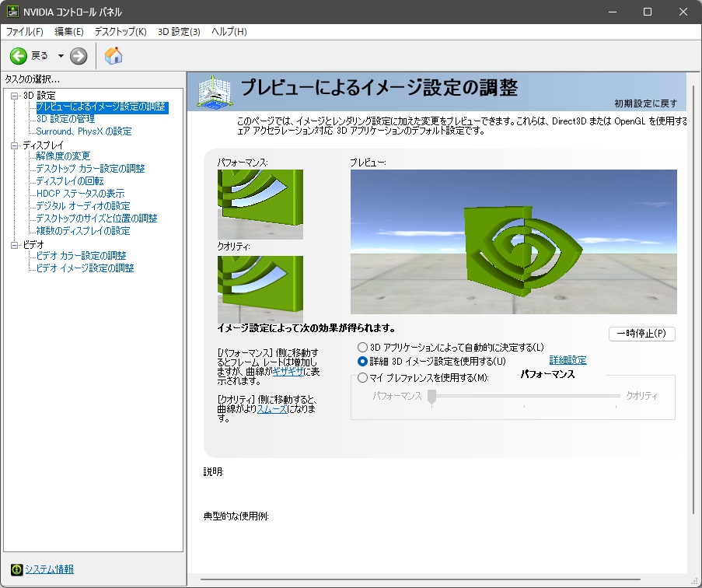Viewport: 702px width, 588px height.
Task: Click the システム情報 icon at bottom left
Action: click(16, 569)
